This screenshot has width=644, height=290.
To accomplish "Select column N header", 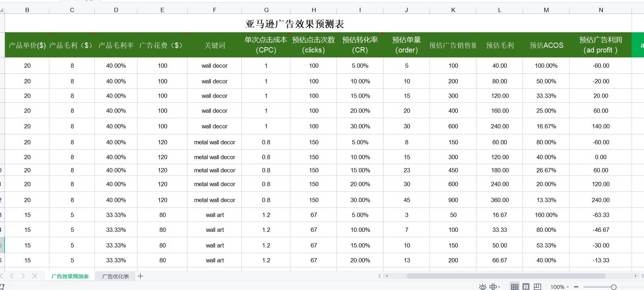I will 601,10.
